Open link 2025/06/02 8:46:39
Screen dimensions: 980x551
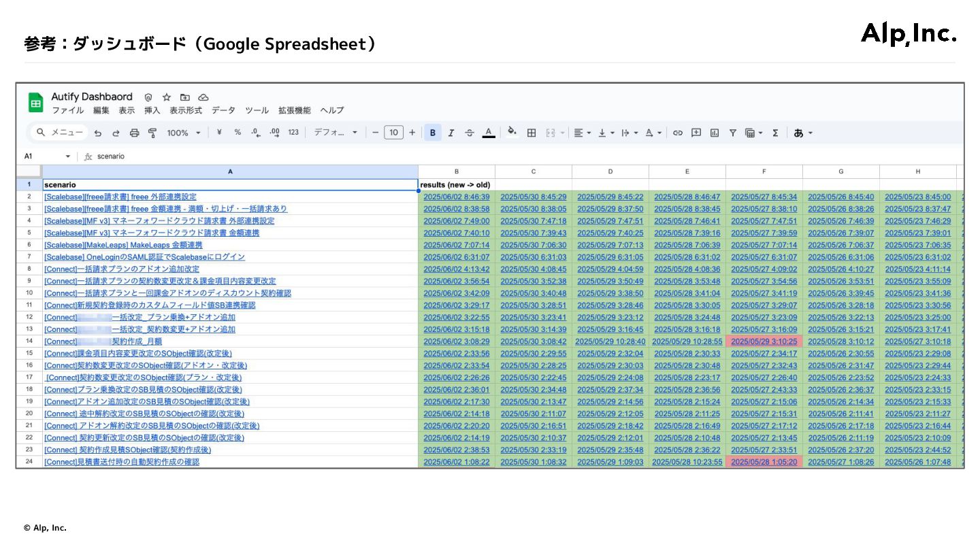[x=456, y=197]
